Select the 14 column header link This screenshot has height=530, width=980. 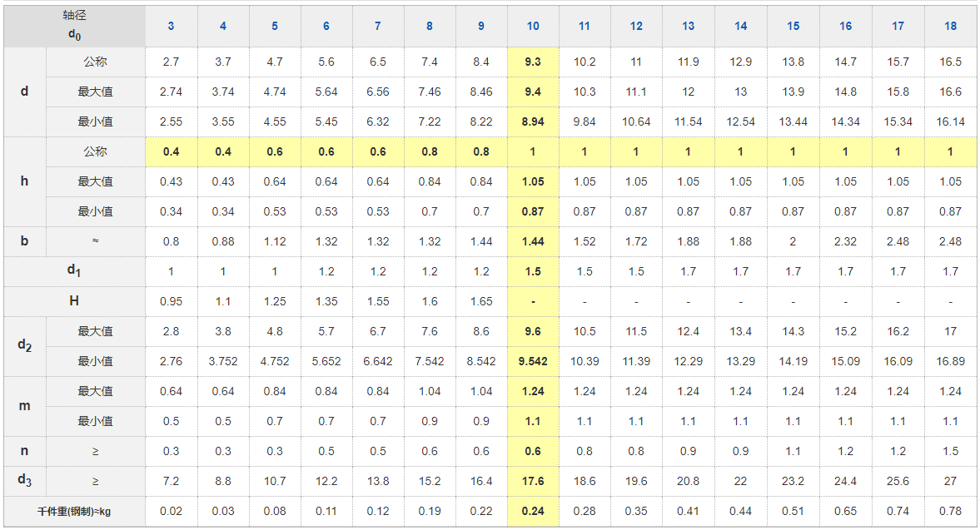[x=740, y=26]
